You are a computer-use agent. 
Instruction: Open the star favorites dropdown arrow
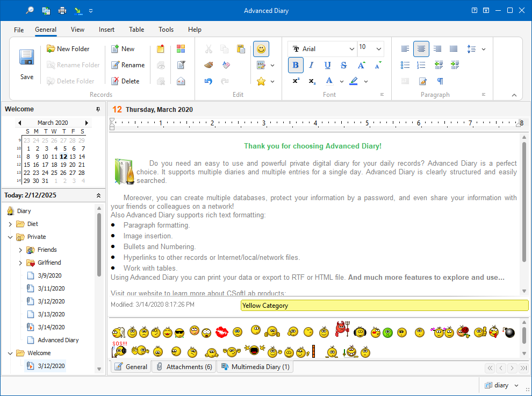coord(272,81)
